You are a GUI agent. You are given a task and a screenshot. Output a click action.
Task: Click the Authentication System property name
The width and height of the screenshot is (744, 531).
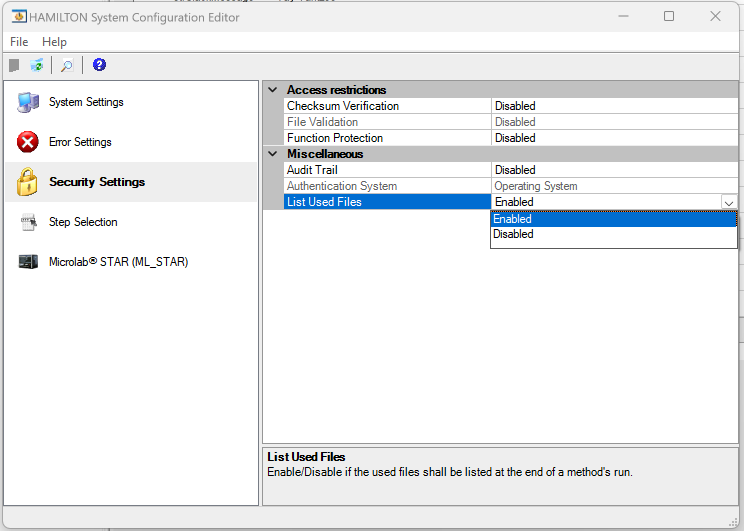342,186
